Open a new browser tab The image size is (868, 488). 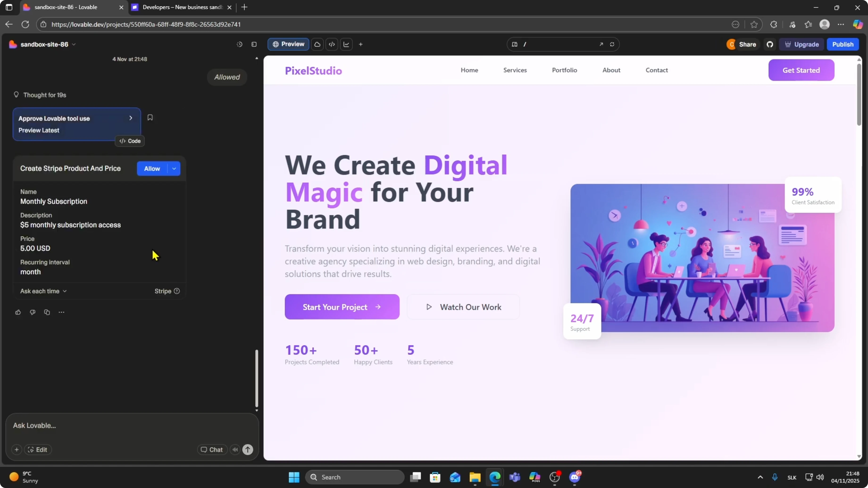pyautogui.click(x=244, y=7)
